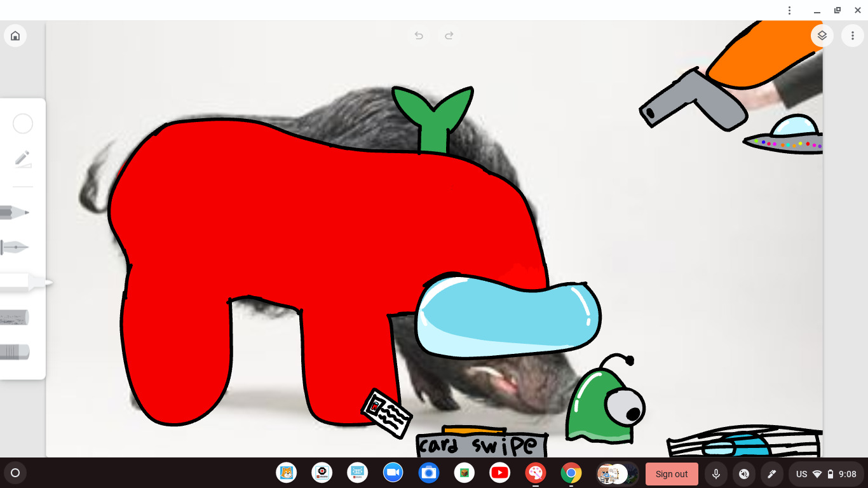Undo the last stroke

(x=419, y=36)
